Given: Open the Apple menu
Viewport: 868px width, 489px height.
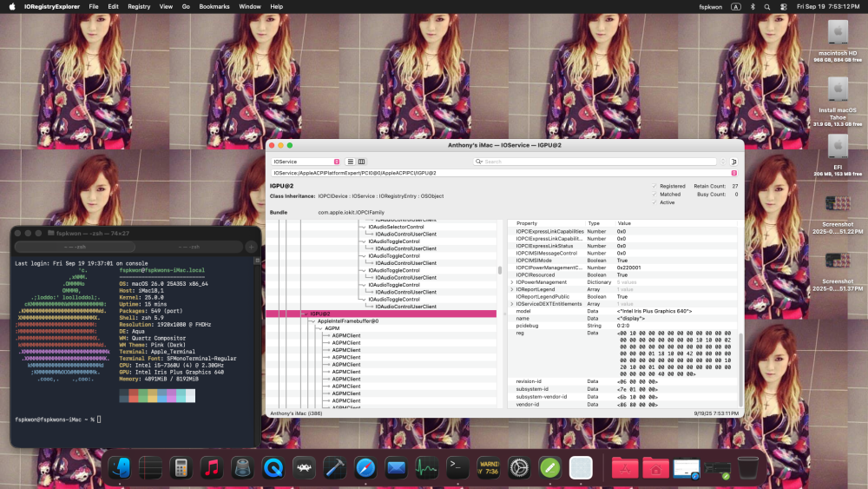Looking at the screenshot, I should (11, 7).
